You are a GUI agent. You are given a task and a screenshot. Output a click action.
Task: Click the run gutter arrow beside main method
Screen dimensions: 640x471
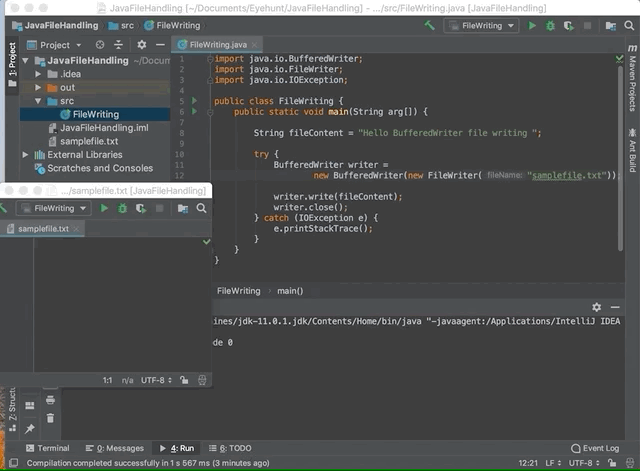click(x=194, y=111)
